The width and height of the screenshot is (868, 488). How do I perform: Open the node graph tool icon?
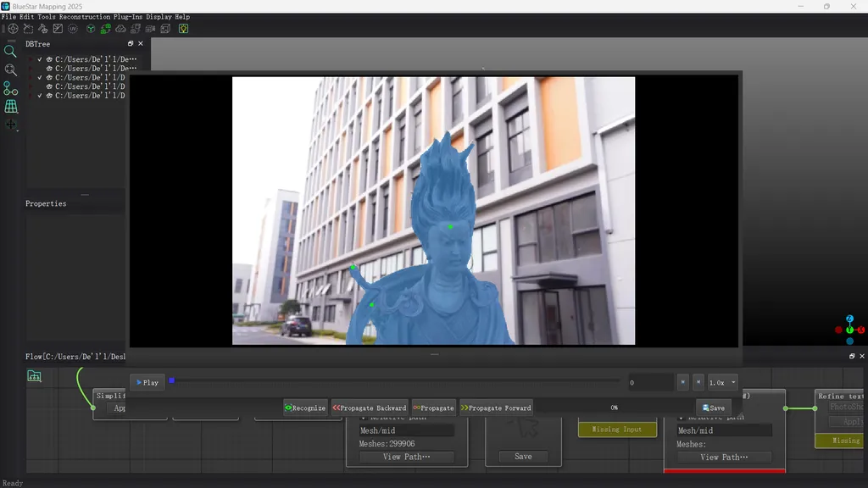[10, 88]
